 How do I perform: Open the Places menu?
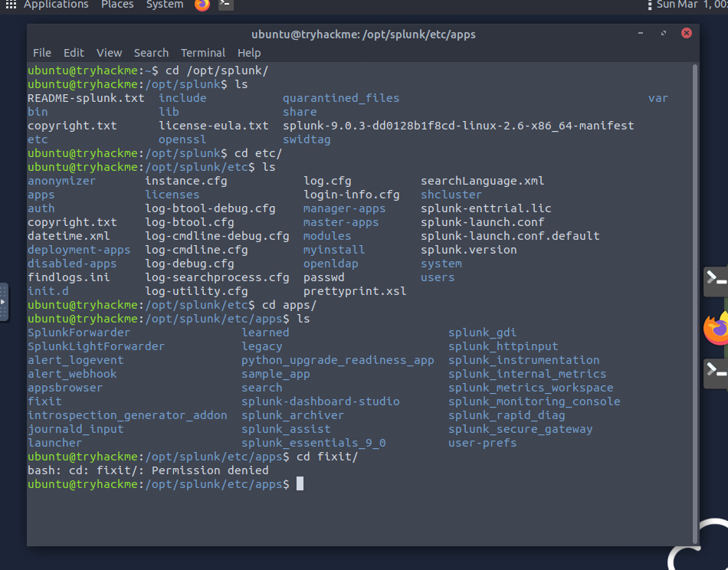pyautogui.click(x=117, y=5)
